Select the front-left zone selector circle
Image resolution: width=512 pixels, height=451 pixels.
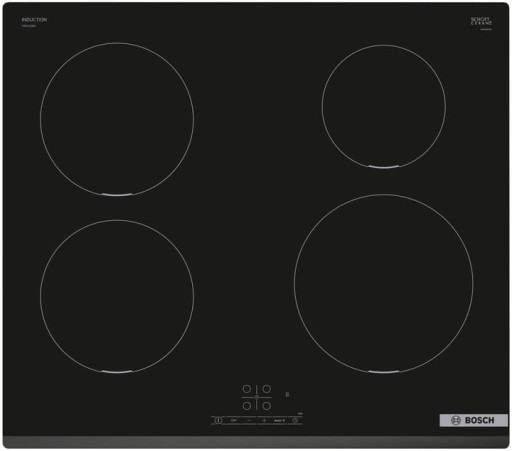pyautogui.click(x=247, y=406)
